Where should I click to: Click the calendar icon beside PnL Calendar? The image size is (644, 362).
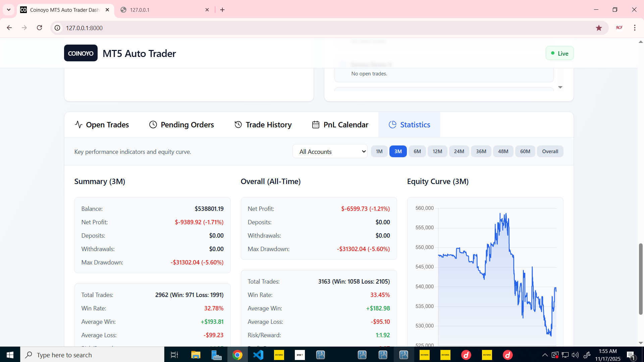pos(316,124)
